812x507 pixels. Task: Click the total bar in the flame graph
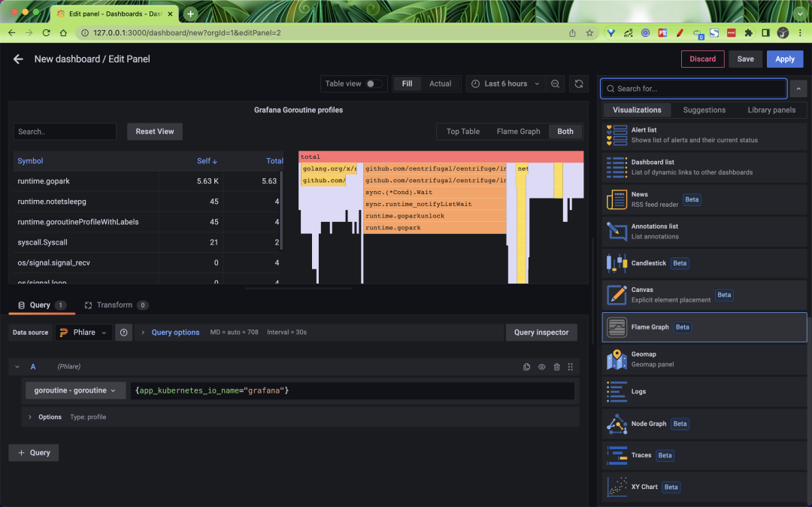point(441,157)
